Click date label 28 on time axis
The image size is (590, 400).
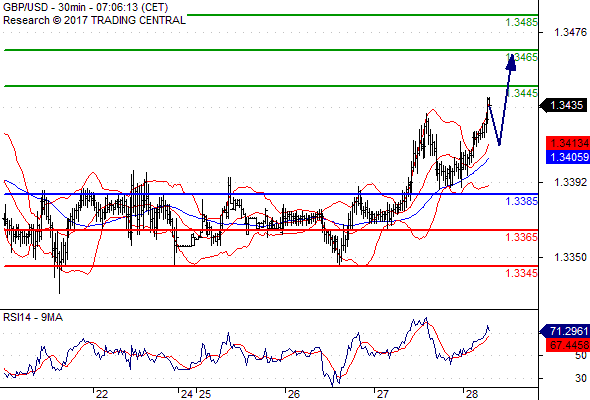click(x=471, y=394)
